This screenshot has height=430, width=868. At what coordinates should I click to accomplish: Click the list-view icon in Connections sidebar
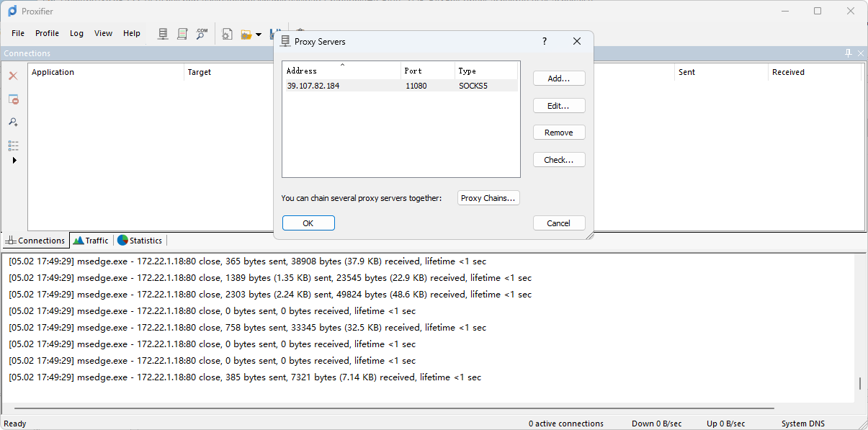(x=13, y=145)
